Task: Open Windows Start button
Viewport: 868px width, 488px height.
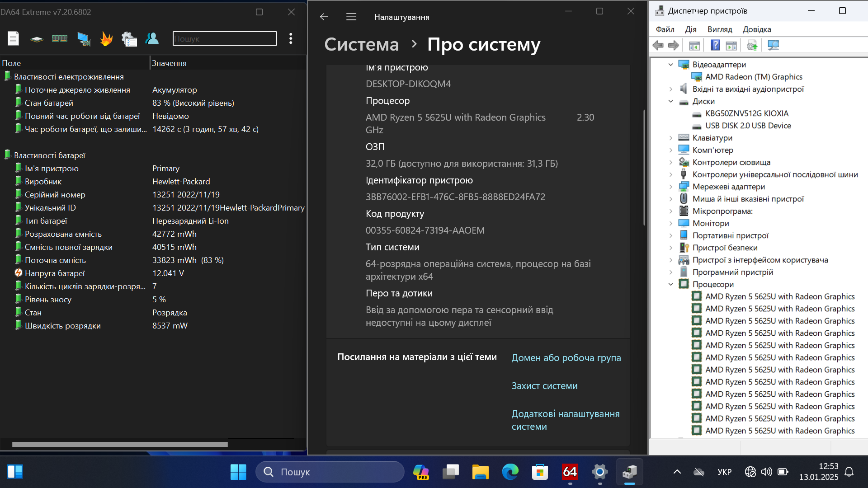Action: click(x=238, y=472)
